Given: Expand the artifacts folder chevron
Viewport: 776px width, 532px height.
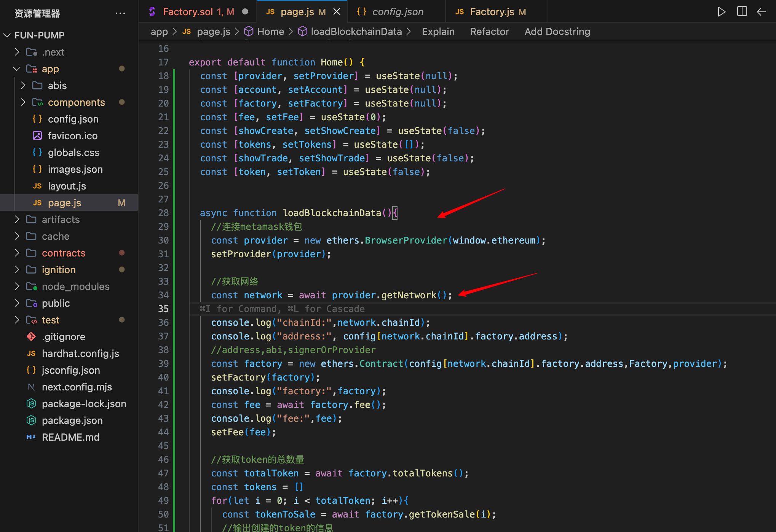Looking at the screenshot, I should point(17,219).
